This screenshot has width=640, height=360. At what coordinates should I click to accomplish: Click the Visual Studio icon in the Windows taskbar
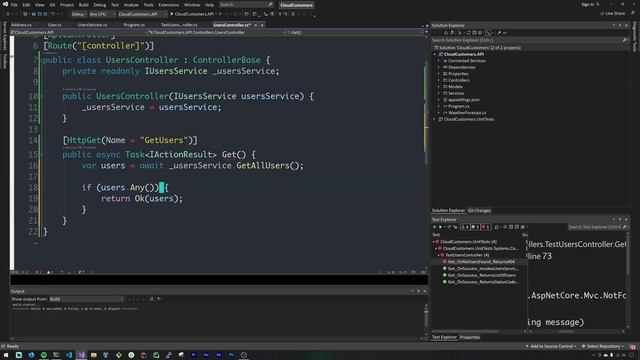tap(81, 355)
